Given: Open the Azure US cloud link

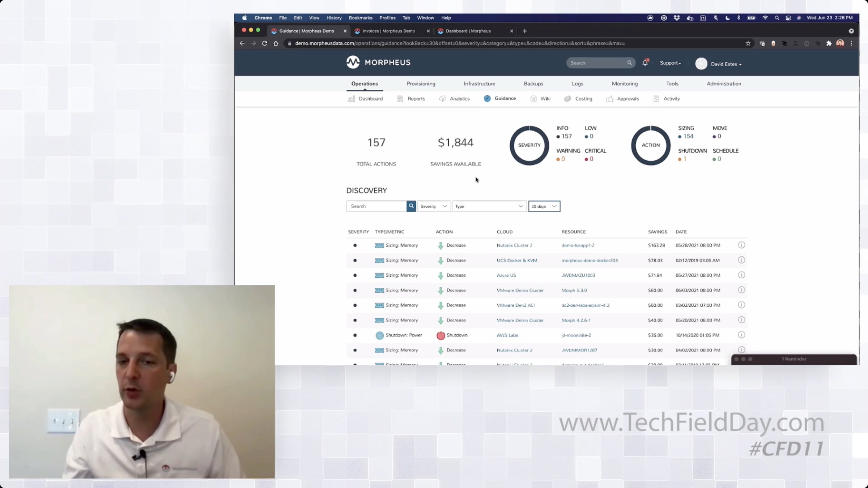Looking at the screenshot, I should point(506,275).
